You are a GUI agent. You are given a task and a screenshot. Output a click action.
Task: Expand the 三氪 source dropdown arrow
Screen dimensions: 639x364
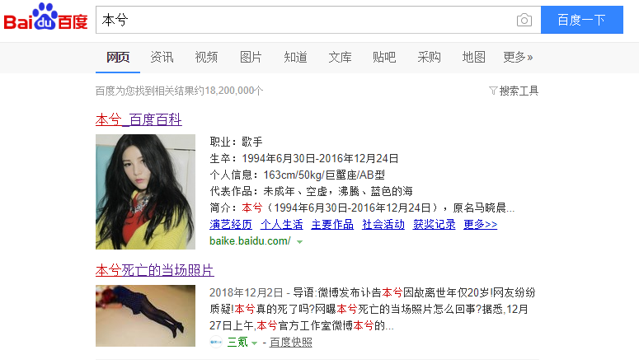click(x=254, y=343)
